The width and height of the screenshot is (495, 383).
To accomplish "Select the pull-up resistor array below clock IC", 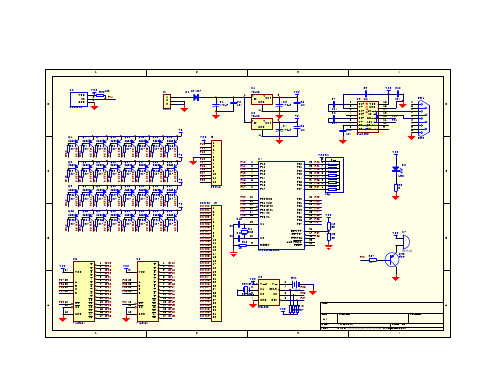I will click(x=293, y=309).
